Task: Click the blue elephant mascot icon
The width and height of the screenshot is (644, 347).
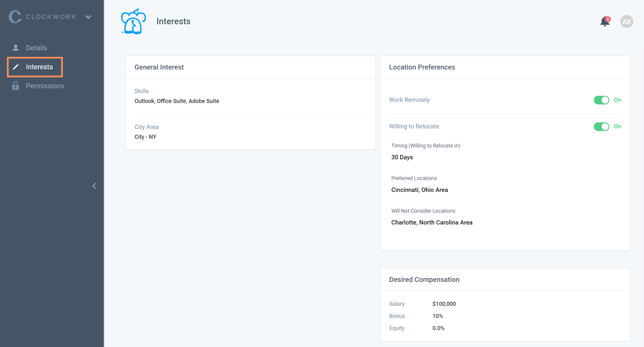Action: point(133,21)
